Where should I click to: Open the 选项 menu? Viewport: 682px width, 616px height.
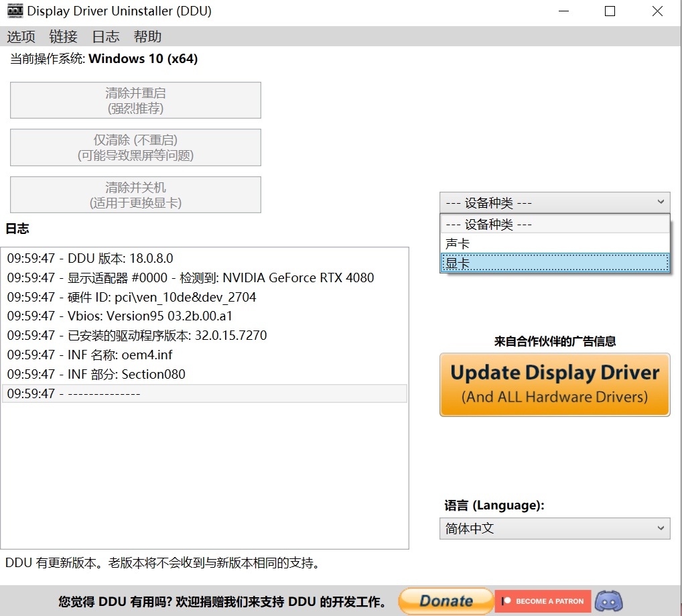pos(21,37)
